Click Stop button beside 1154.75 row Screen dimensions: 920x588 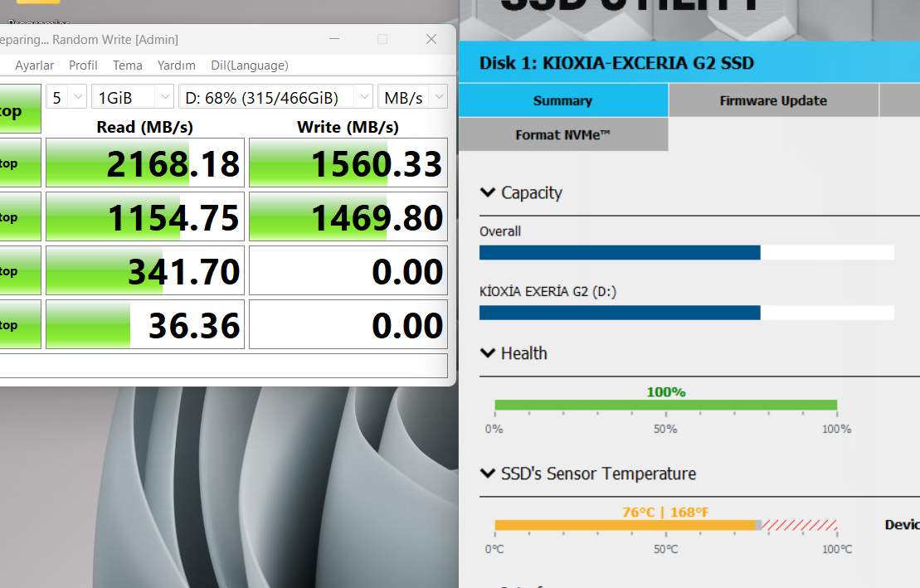pos(20,216)
